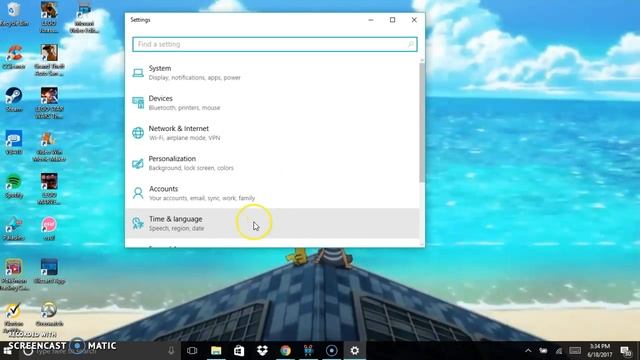Open the LEGO Star Wars desktop shortcut
The height and width of the screenshot is (360, 640).
(49, 103)
